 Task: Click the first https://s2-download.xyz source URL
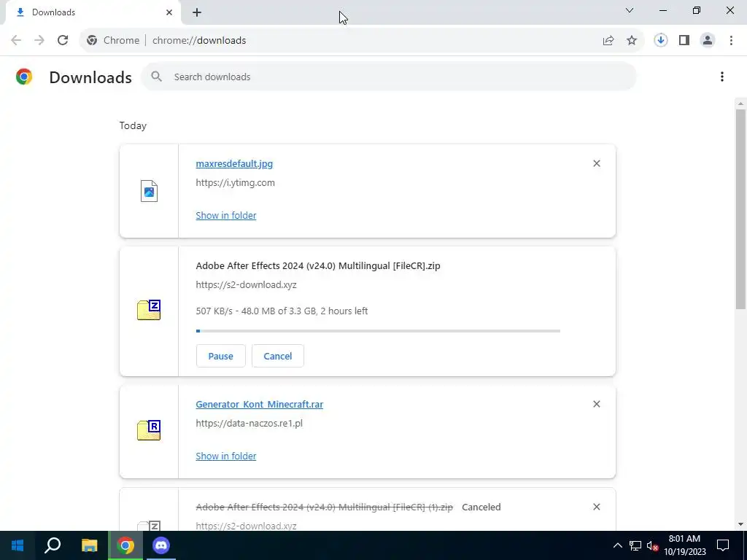pos(247,285)
